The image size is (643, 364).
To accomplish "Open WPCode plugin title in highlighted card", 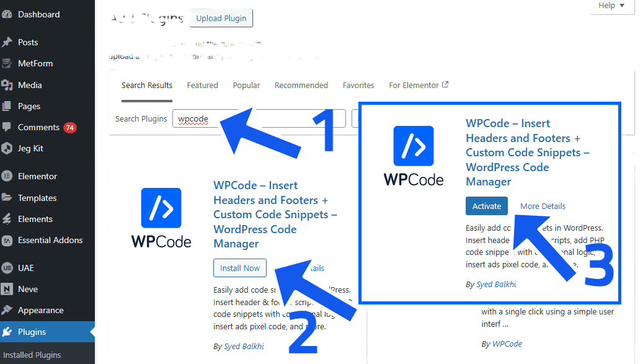I will click(527, 153).
